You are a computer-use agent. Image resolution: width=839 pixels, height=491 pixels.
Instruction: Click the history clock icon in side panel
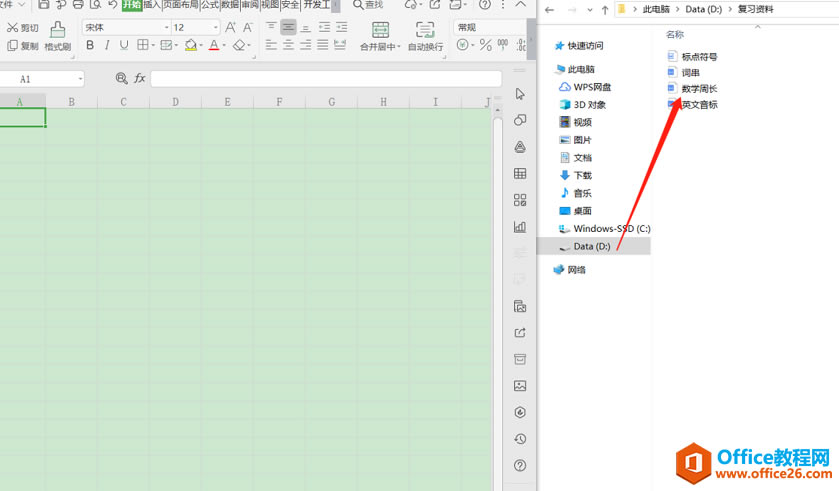click(x=520, y=439)
